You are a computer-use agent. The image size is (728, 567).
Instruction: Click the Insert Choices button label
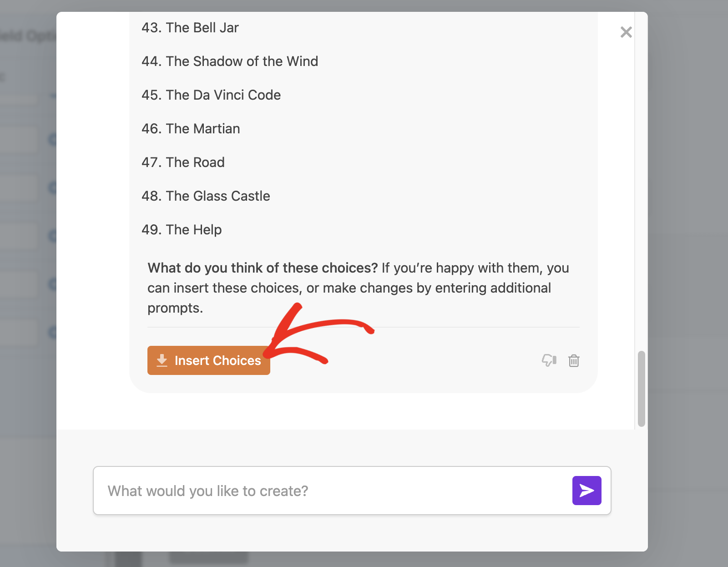click(x=217, y=360)
